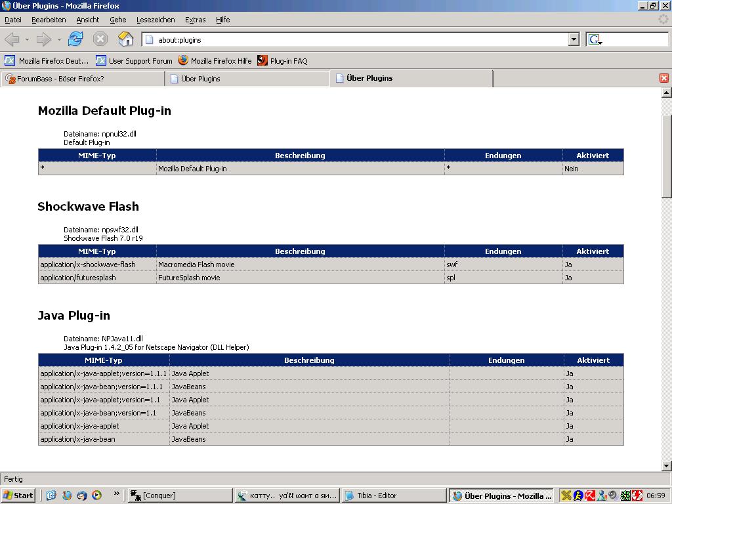The image size is (756, 550).
Task: Open the Lesezeichen menu
Action: [x=156, y=20]
